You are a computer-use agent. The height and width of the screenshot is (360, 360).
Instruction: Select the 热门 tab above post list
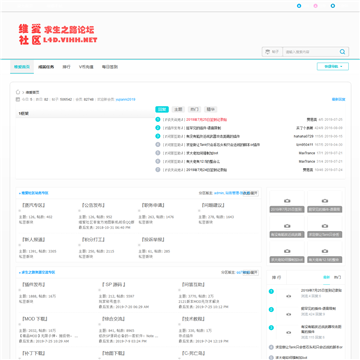click(195, 109)
